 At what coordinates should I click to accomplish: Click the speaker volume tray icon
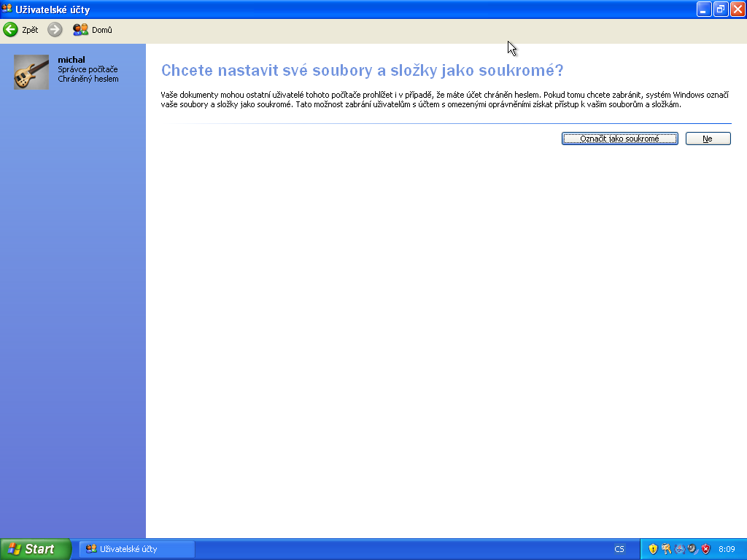(692, 549)
